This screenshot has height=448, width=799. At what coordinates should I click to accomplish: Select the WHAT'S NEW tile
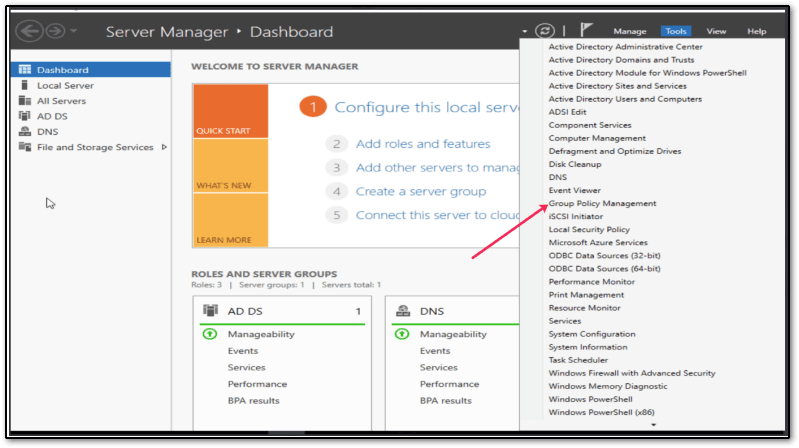tap(231, 166)
